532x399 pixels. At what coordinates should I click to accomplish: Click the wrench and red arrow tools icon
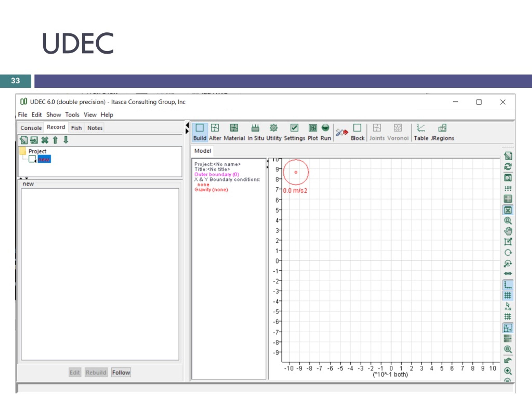click(x=342, y=132)
